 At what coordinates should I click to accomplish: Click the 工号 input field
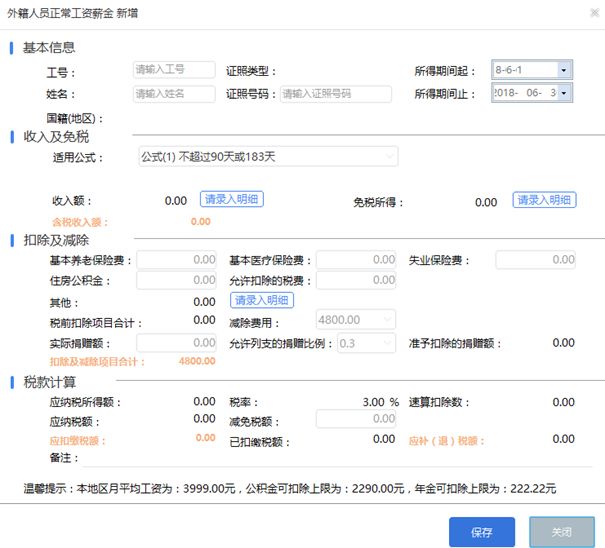point(174,70)
